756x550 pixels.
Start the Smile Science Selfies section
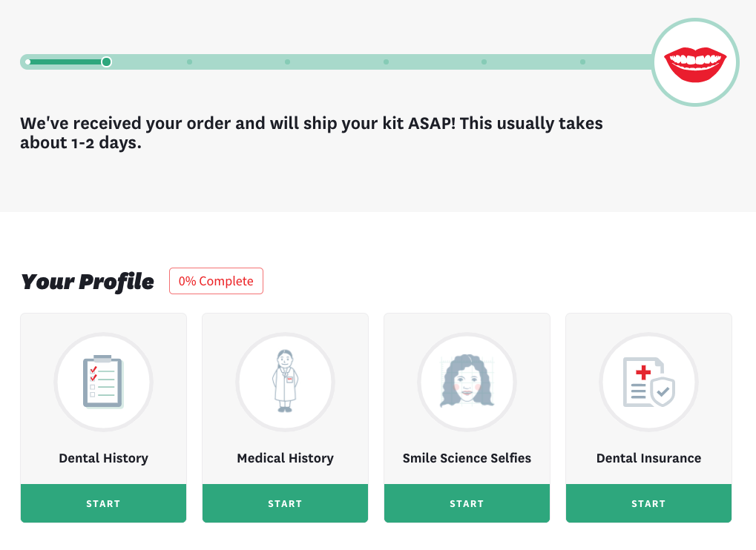pyautogui.click(x=467, y=503)
